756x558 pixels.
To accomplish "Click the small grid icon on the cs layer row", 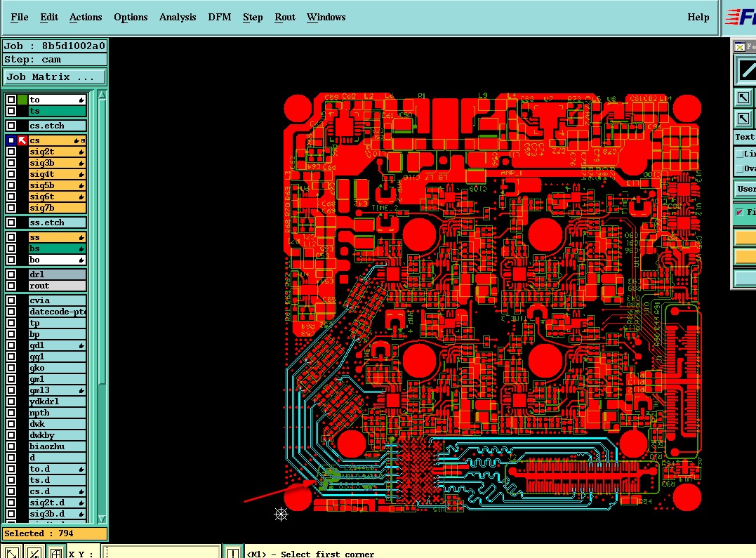I will point(84,141).
